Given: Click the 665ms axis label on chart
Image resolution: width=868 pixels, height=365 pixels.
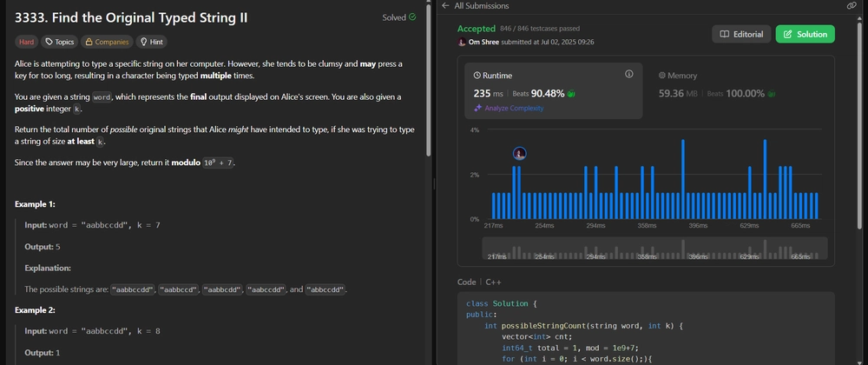Looking at the screenshot, I should pyautogui.click(x=800, y=226).
